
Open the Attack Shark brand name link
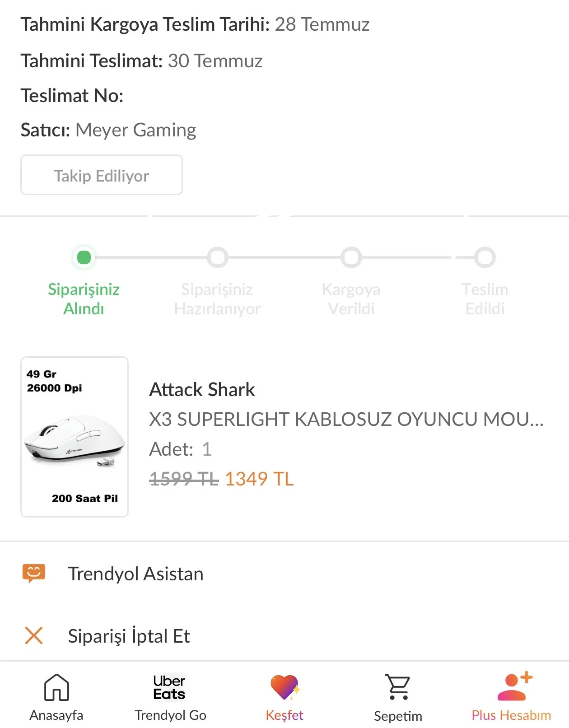202,389
